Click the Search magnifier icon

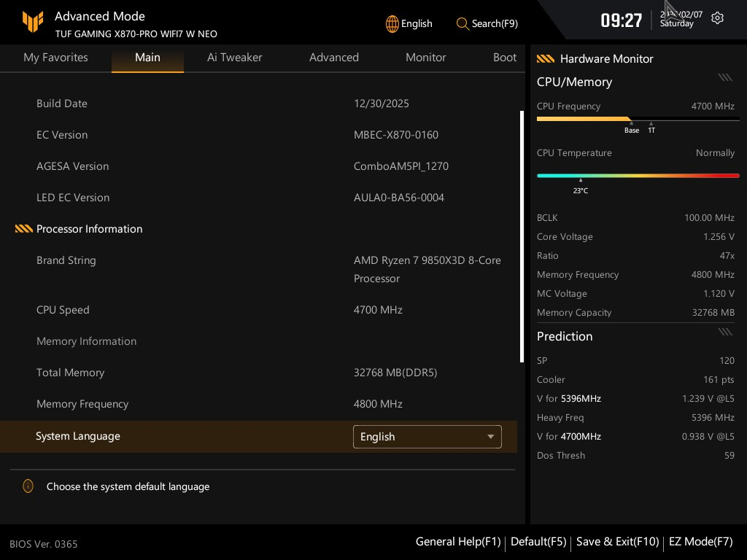462,23
